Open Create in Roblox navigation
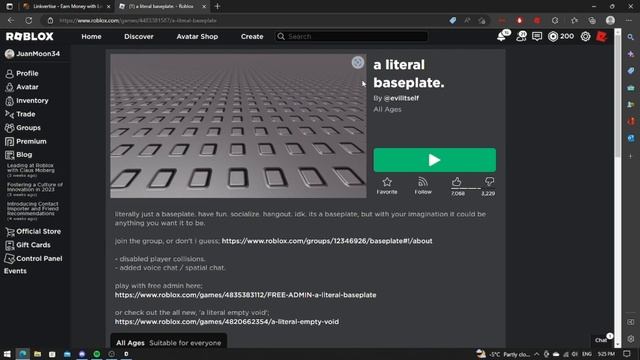Image resolution: width=640 pixels, height=360 pixels. click(252, 36)
